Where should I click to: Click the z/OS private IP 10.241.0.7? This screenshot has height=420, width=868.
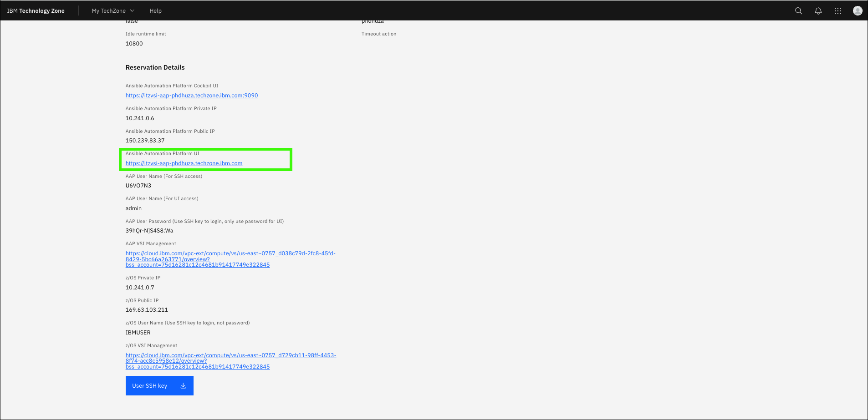tap(140, 288)
